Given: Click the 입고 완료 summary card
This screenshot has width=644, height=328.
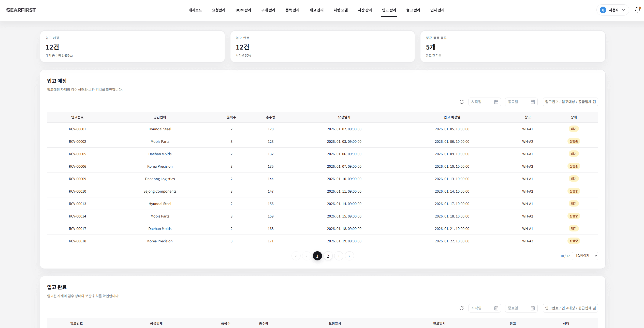Looking at the screenshot, I should pos(323,46).
